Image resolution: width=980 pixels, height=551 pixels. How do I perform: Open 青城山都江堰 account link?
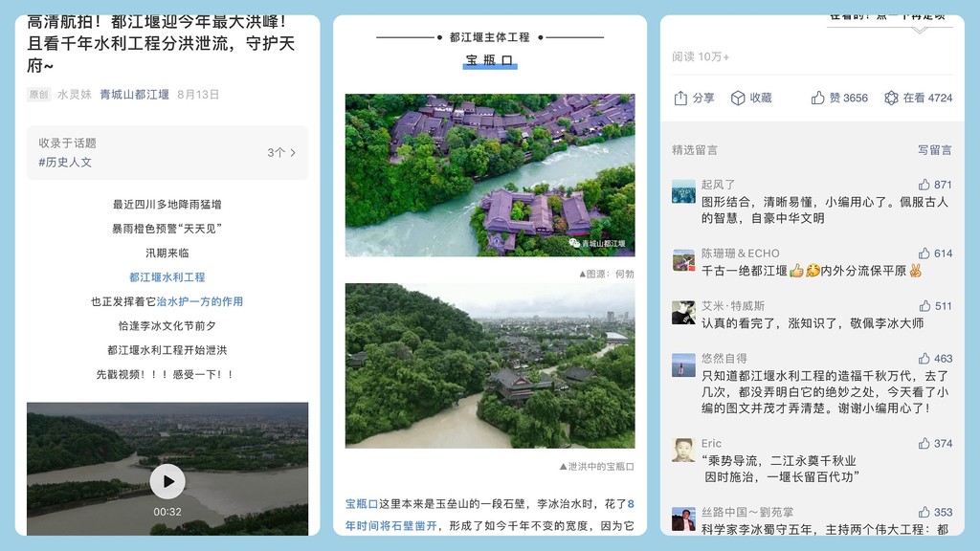tap(134, 95)
